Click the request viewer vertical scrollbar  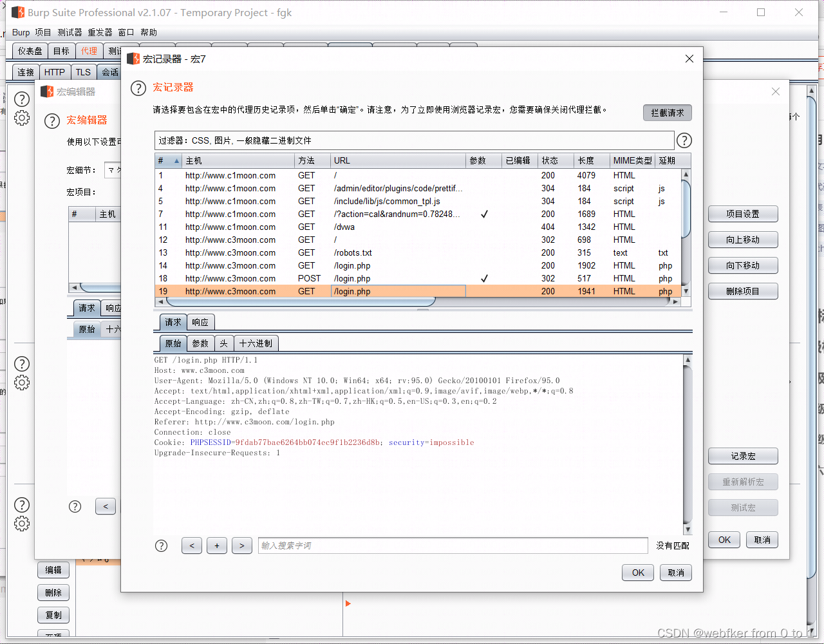pos(688,444)
